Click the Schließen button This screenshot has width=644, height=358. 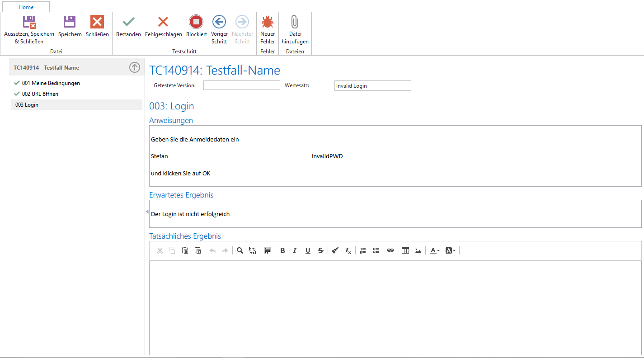pos(97,22)
